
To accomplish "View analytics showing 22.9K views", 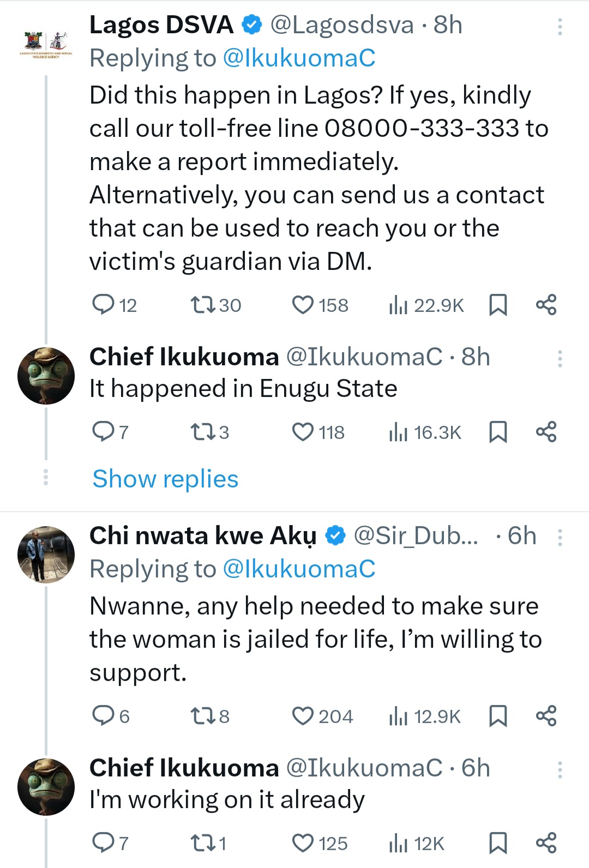I will coord(399,305).
